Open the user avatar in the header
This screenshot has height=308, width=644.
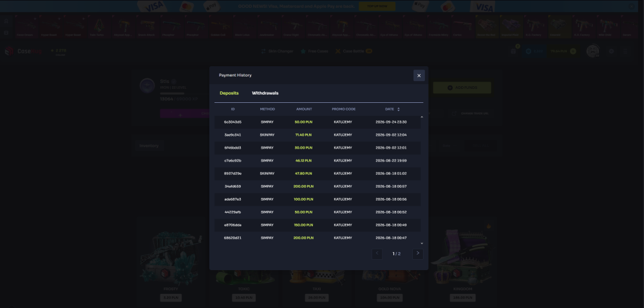[592, 51]
